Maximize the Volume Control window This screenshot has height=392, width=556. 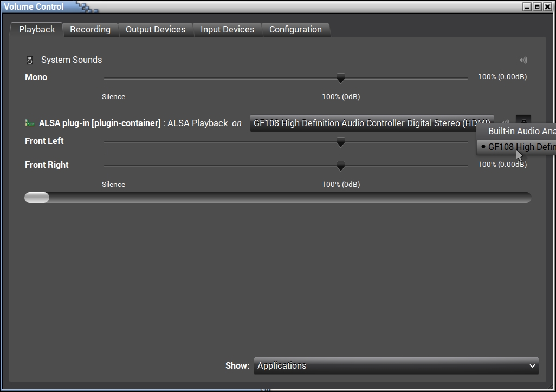[537, 7]
